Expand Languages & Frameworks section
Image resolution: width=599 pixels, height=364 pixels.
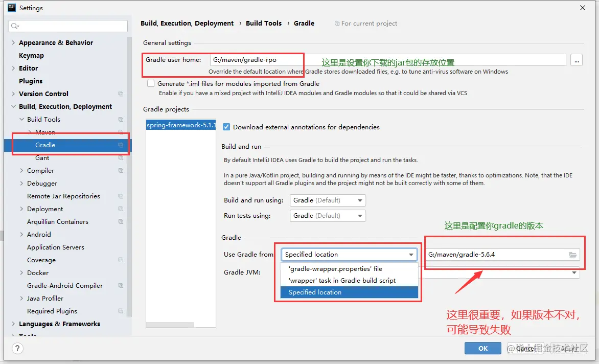click(x=13, y=324)
